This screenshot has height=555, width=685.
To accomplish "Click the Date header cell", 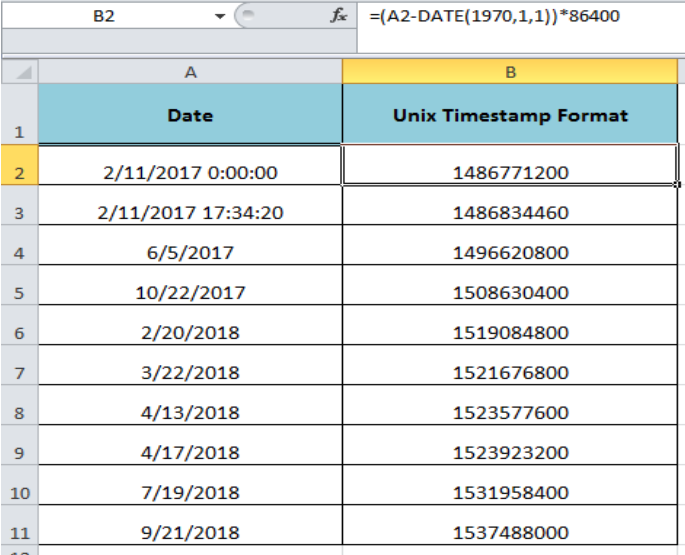I will pyautogui.click(x=190, y=114).
